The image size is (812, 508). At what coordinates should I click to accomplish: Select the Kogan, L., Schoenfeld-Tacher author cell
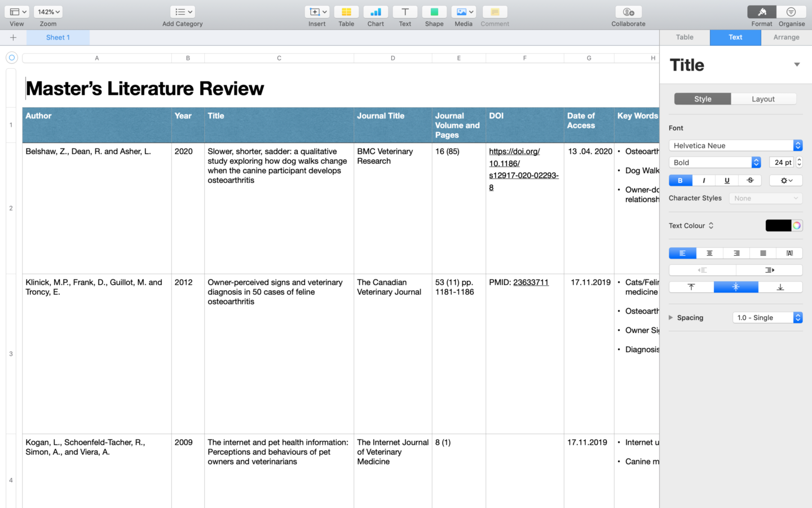[97, 471]
